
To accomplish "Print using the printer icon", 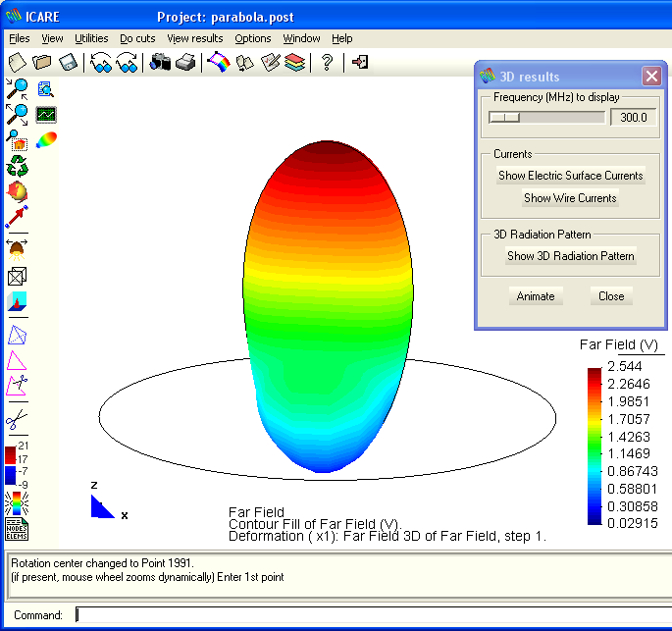I will (186, 63).
